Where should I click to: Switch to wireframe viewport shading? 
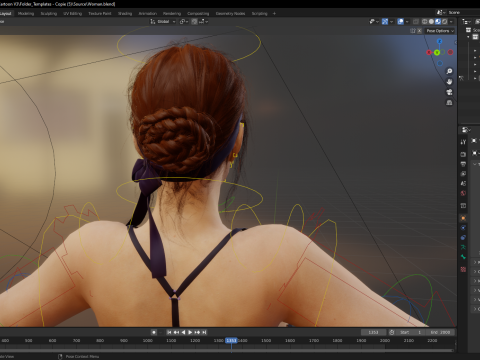[425, 22]
